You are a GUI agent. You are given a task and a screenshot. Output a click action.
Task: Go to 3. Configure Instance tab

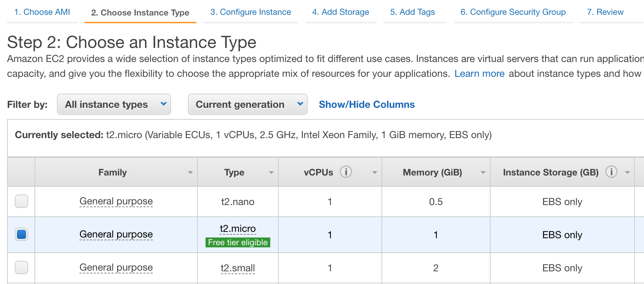(251, 12)
